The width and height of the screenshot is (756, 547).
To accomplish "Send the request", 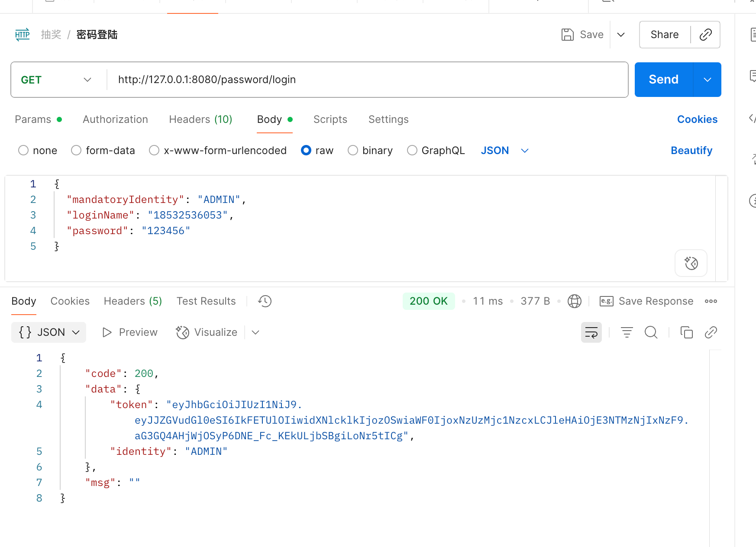I will pos(664,80).
